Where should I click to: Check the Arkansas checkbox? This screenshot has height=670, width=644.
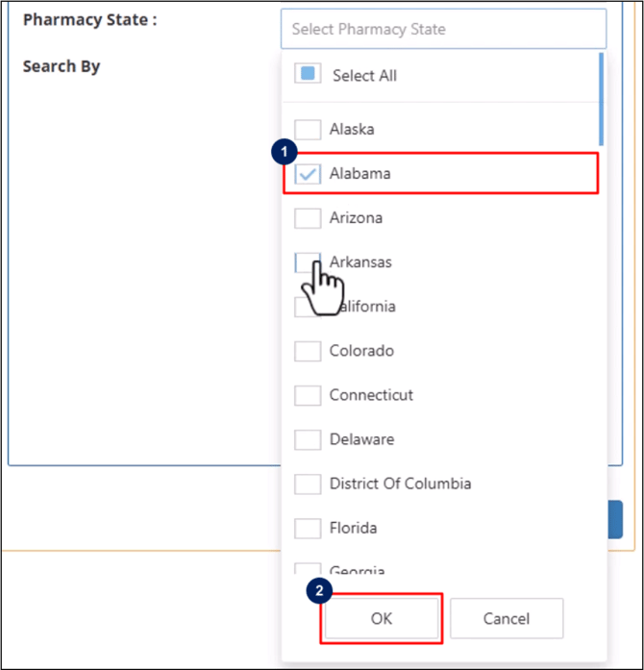[308, 261]
